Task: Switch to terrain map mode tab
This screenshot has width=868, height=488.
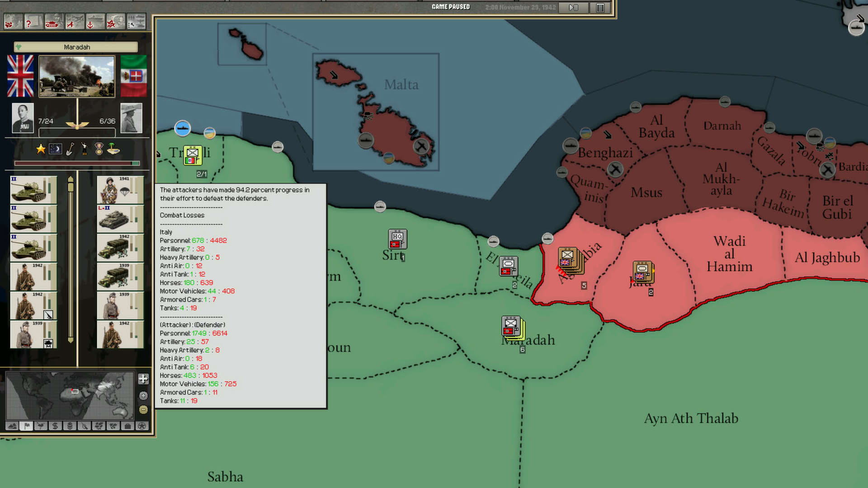Action: coord(12,426)
